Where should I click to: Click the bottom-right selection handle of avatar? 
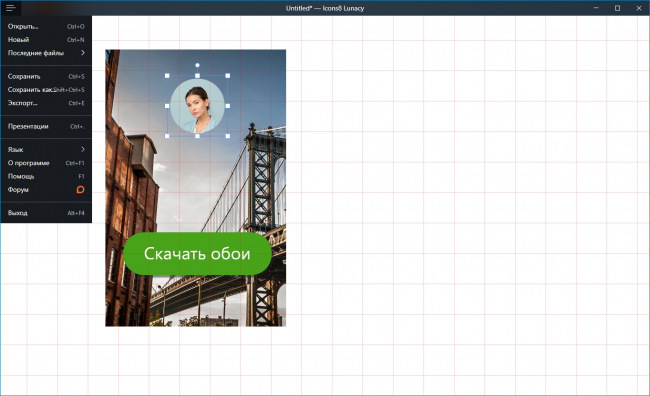(228, 136)
